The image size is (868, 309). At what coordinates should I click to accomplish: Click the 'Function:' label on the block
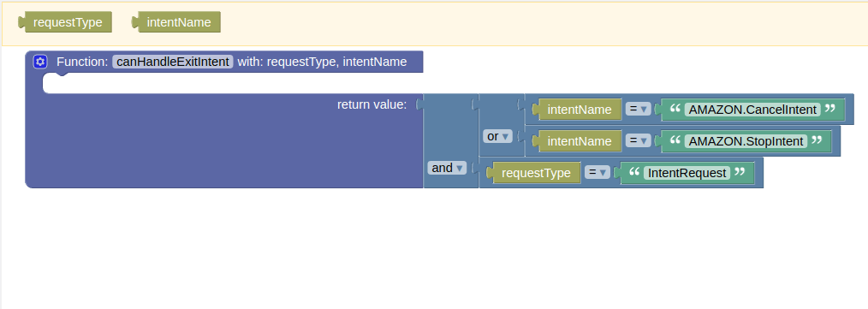[x=82, y=62]
